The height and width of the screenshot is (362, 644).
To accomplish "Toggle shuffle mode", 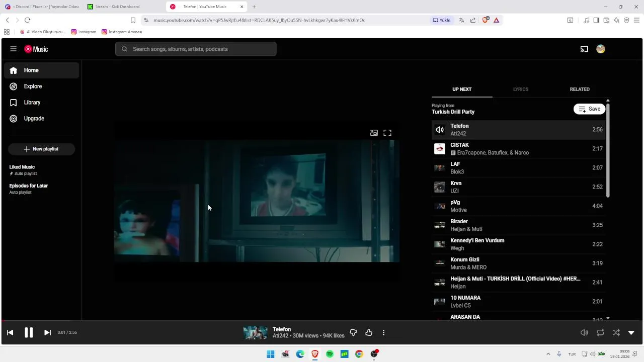I will pyautogui.click(x=616, y=332).
